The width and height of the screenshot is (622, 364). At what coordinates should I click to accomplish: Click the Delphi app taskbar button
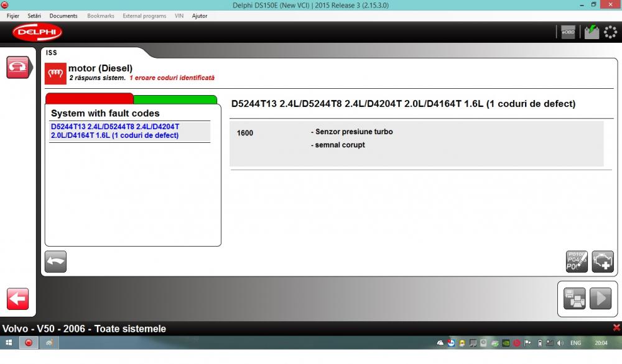coord(29,343)
